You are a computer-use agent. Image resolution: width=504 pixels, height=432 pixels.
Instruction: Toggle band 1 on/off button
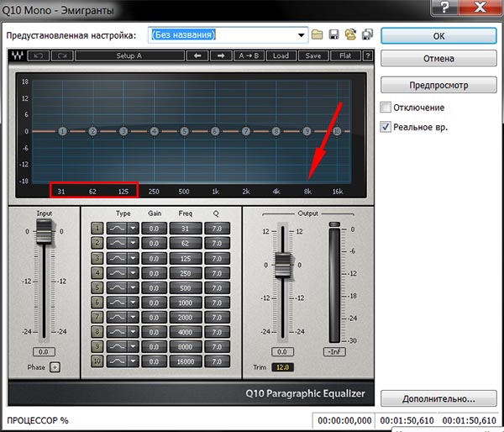click(97, 229)
